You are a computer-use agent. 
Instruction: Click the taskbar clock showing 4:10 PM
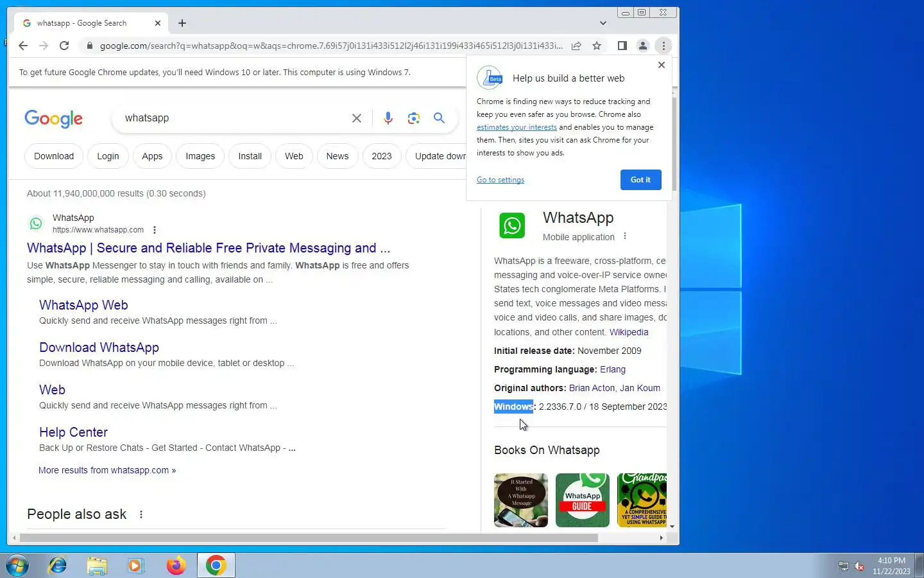coord(891,566)
